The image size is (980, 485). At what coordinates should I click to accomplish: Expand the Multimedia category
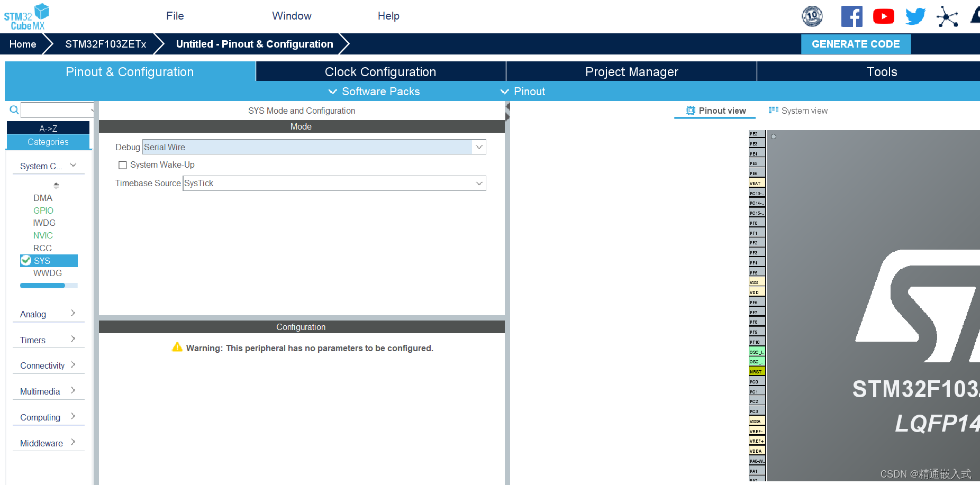[x=48, y=391]
